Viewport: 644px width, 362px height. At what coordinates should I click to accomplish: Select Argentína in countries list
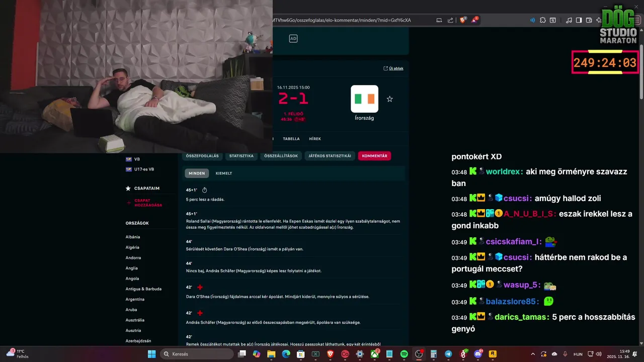coord(135,299)
